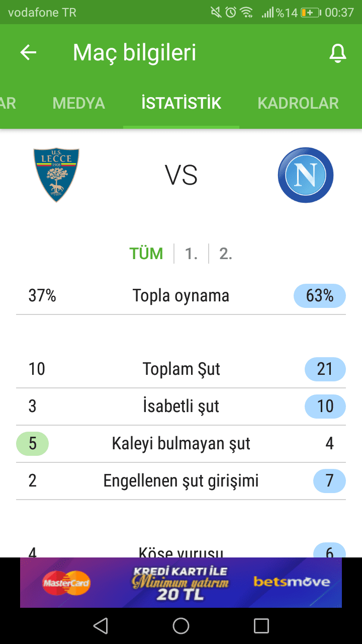The width and height of the screenshot is (362, 644).
Task: Switch to the KADROLAR tab
Action: [298, 103]
